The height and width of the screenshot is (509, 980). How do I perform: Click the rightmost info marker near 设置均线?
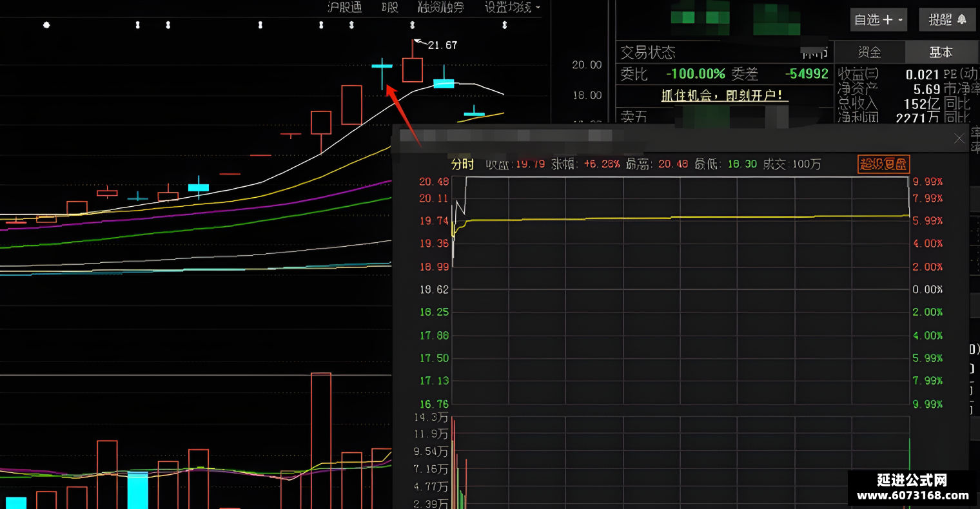(x=505, y=25)
